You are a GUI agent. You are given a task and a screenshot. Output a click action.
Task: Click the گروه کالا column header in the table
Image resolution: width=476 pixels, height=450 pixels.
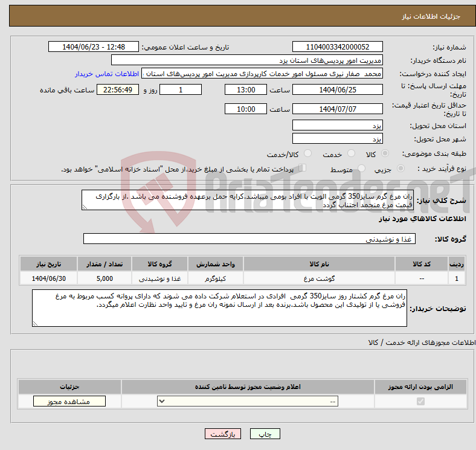tap(159, 264)
